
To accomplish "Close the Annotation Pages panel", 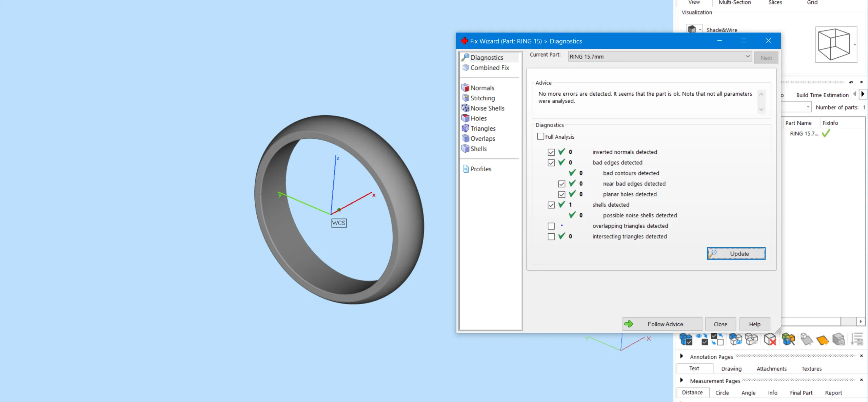I will coord(861,356).
